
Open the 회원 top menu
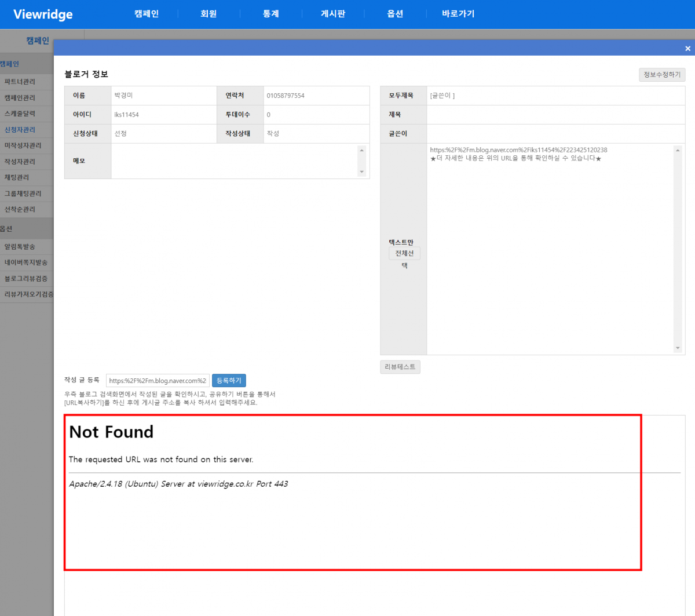point(209,14)
